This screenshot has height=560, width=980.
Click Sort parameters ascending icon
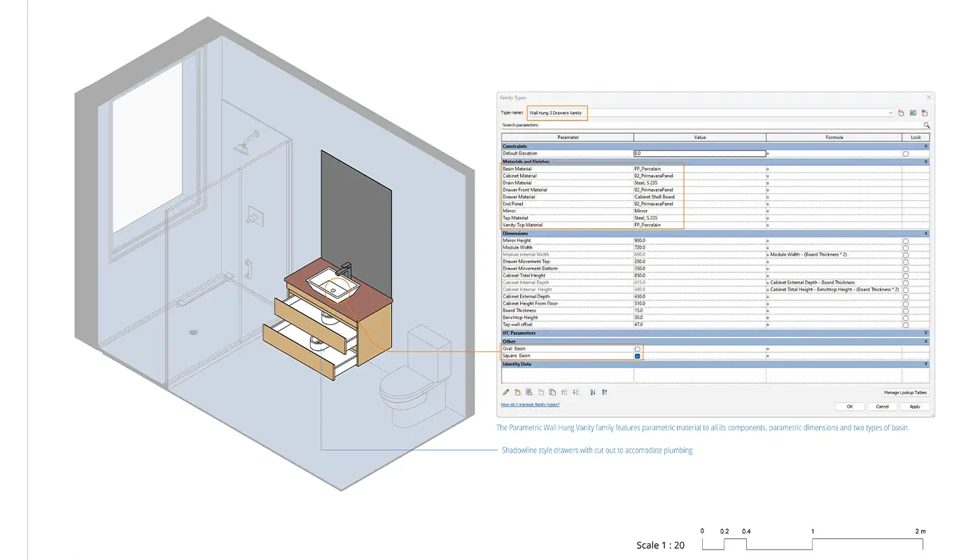pyautogui.click(x=593, y=392)
